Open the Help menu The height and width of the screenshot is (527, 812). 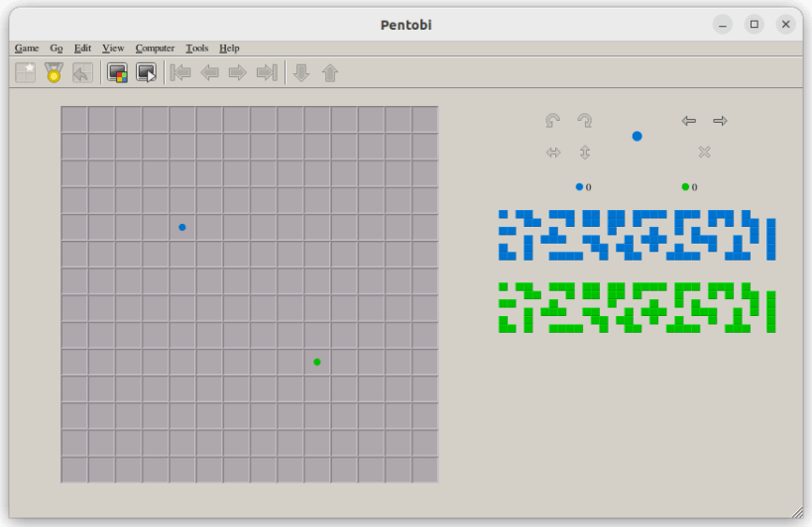click(x=229, y=49)
